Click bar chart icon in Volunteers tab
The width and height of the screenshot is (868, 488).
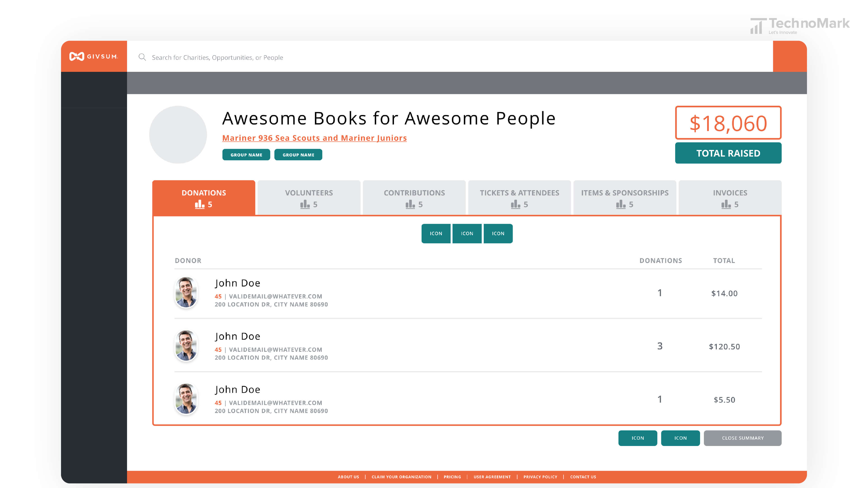tap(305, 204)
